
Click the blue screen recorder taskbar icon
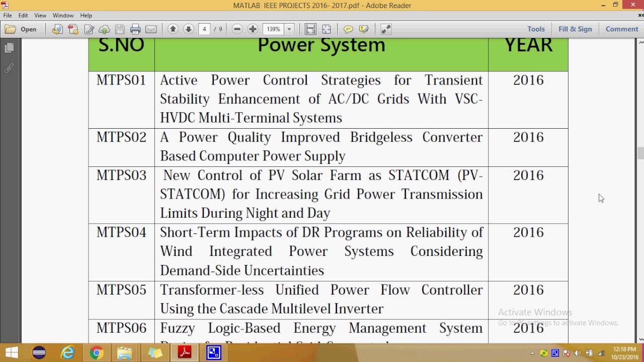pyautogui.click(x=214, y=353)
